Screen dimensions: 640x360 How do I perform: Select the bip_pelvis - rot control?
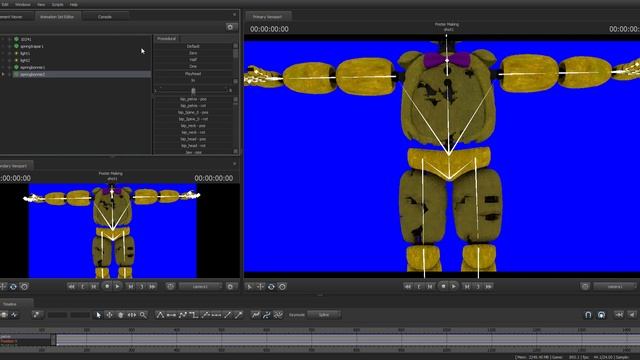point(193,106)
